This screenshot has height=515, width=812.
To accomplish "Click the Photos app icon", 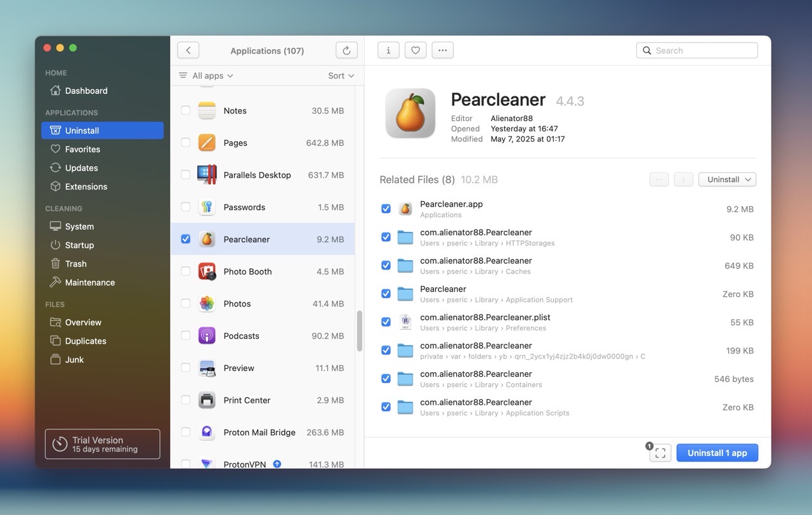I will coord(207,303).
